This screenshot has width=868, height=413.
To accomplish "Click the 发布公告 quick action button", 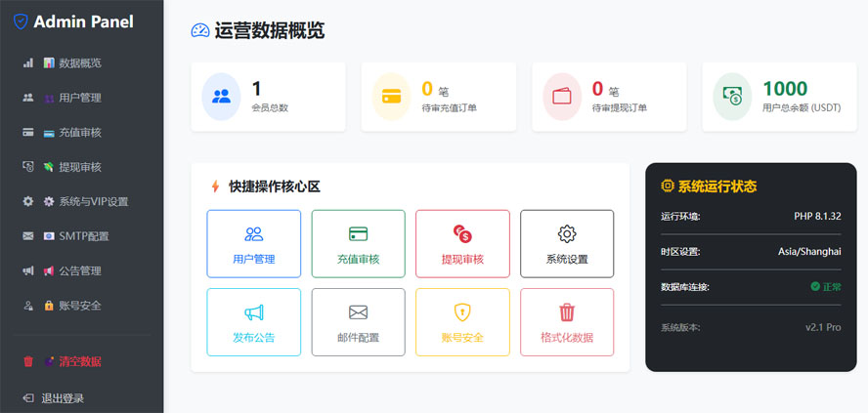I will pyautogui.click(x=253, y=322).
